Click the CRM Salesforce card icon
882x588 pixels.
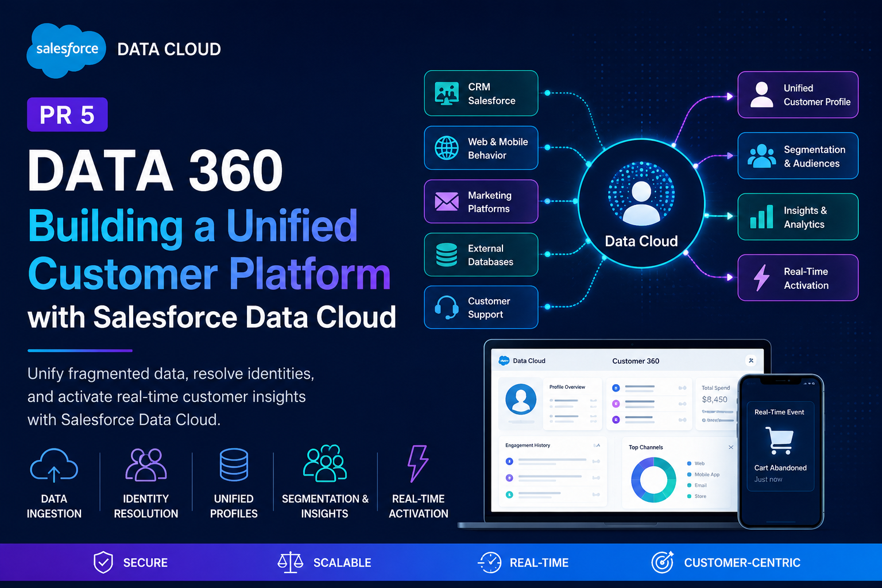pyautogui.click(x=447, y=94)
